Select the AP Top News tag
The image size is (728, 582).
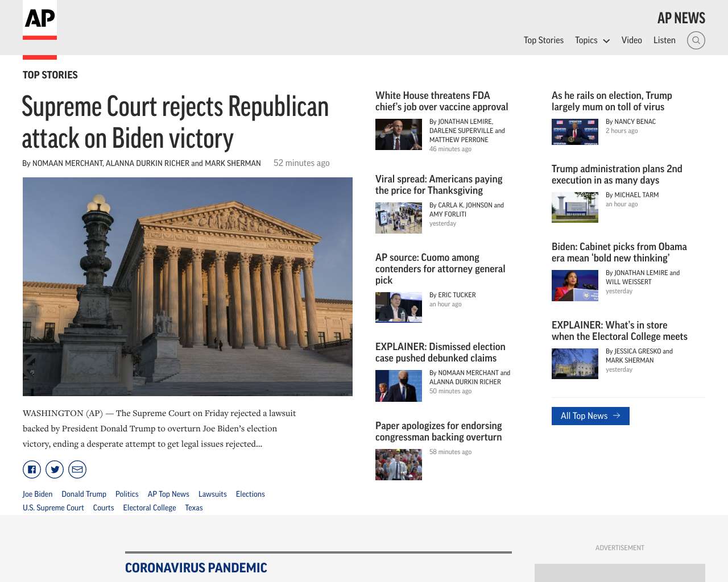click(168, 494)
